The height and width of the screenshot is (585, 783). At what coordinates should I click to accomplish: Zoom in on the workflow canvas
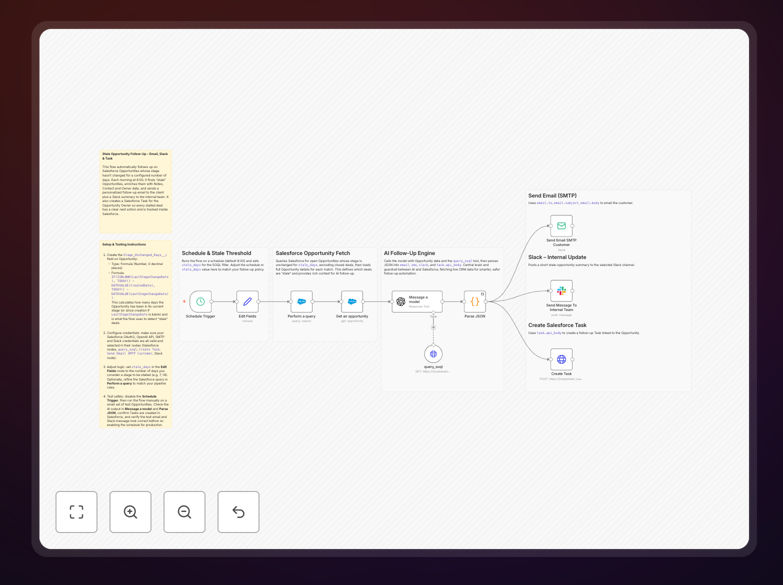(x=130, y=512)
